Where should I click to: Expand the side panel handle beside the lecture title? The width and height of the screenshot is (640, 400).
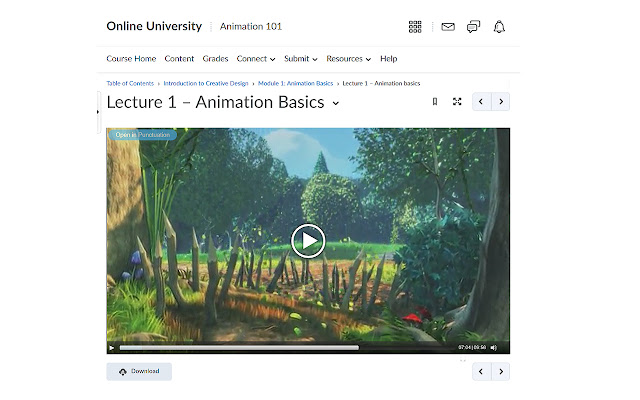(x=98, y=112)
